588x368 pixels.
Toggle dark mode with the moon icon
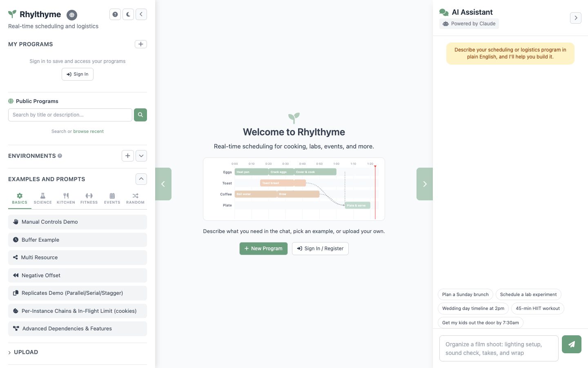(128, 14)
